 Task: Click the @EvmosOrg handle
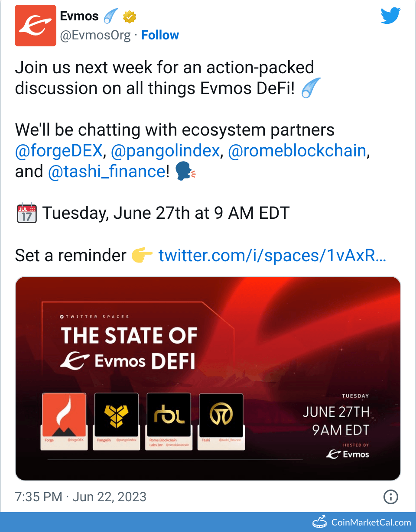95,35
